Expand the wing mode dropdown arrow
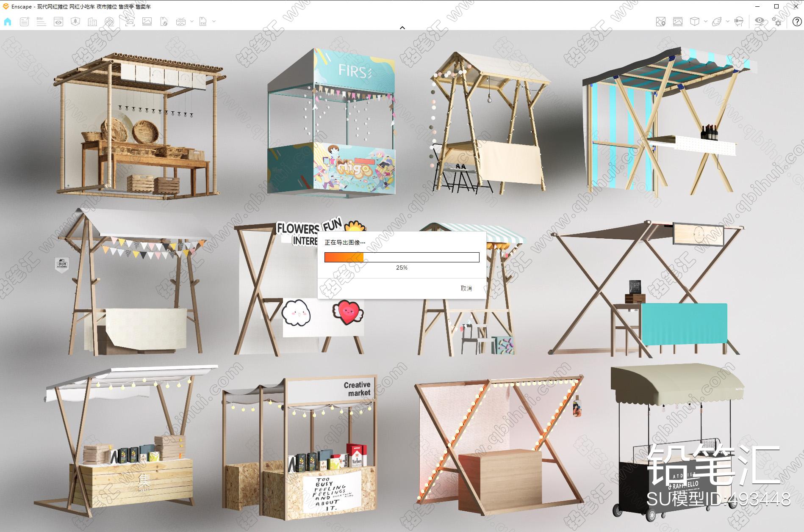The image size is (804, 532). [x=728, y=21]
